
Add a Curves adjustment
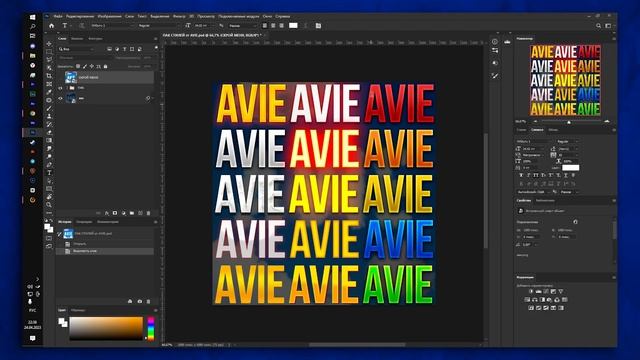pyautogui.click(x=546, y=291)
